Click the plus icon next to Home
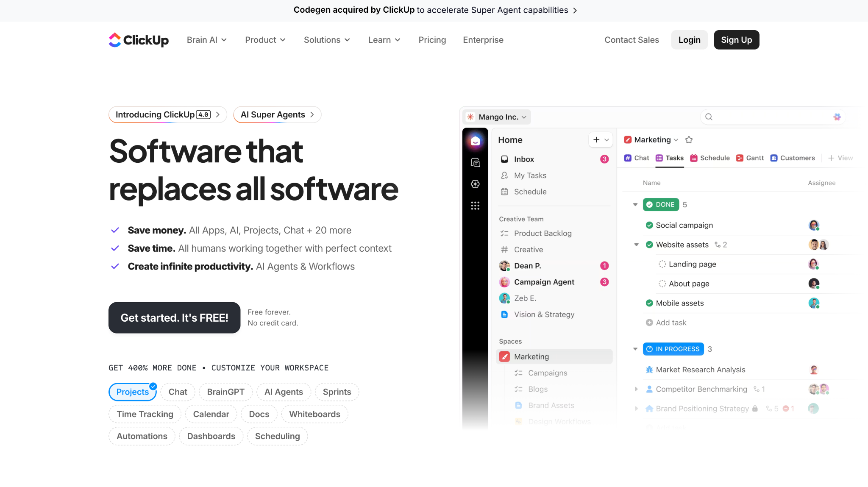Screen dimensions: 868x487 pos(596,140)
